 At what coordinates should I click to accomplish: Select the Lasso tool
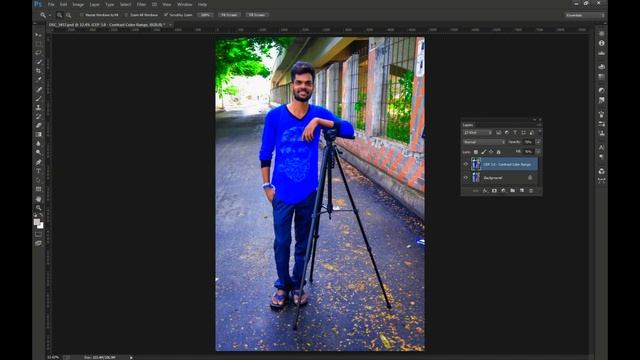pyautogui.click(x=38, y=53)
